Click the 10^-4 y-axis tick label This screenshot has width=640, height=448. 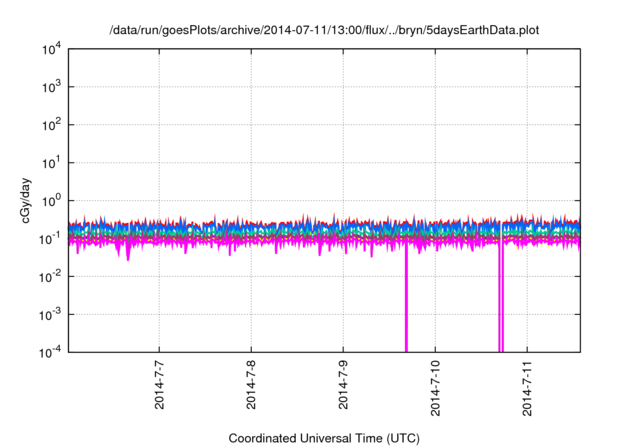coord(50,353)
